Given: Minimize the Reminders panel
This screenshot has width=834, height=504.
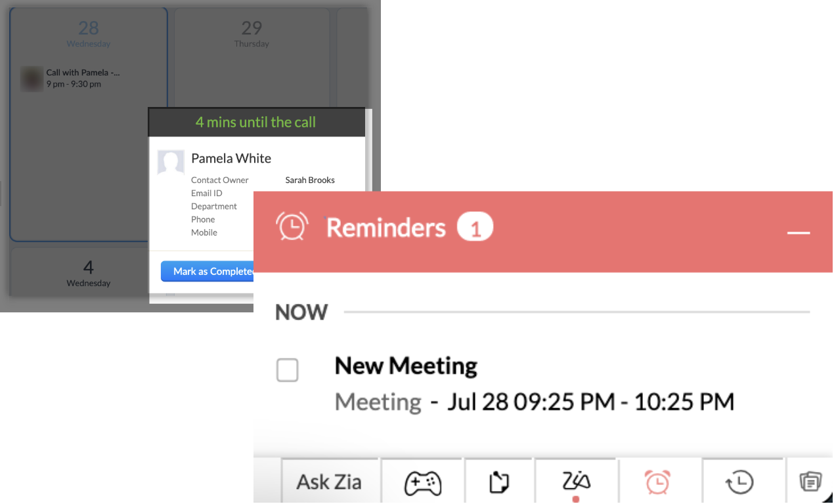Looking at the screenshot, I should coord(799,232).
